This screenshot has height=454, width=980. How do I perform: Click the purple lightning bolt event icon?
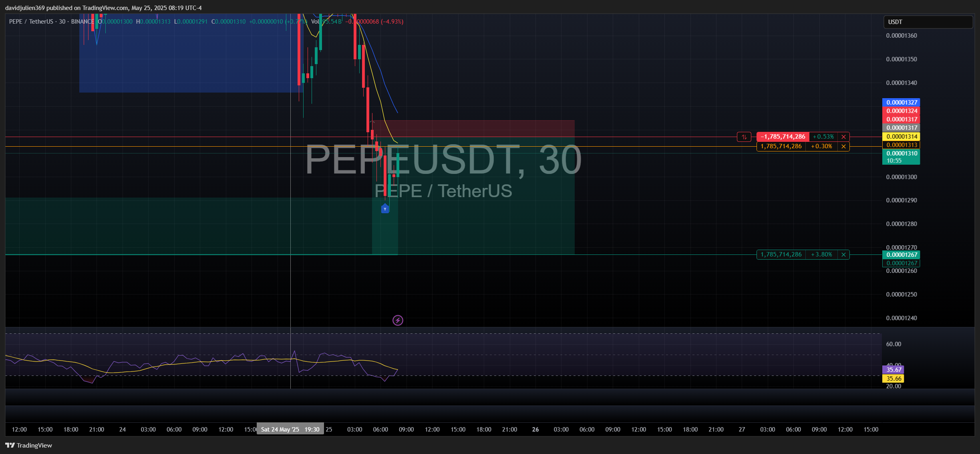(398, 321)
